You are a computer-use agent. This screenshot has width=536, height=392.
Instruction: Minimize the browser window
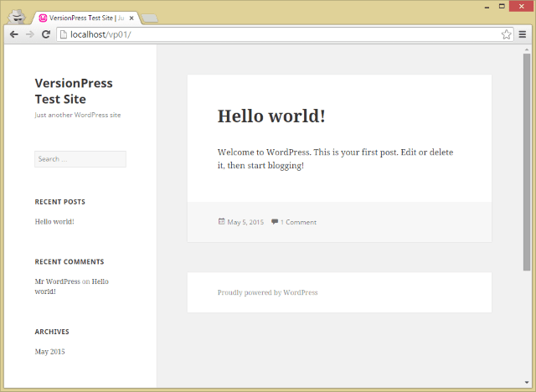487,7
